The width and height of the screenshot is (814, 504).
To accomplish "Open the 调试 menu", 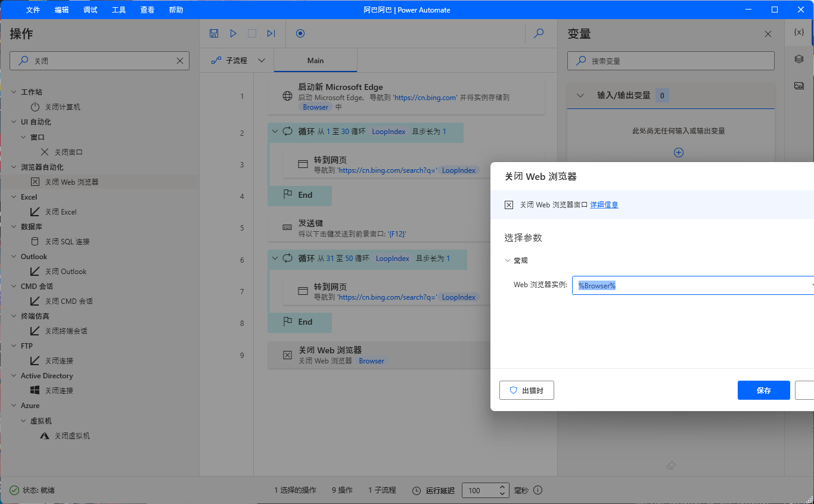I will tap(91, 10).
